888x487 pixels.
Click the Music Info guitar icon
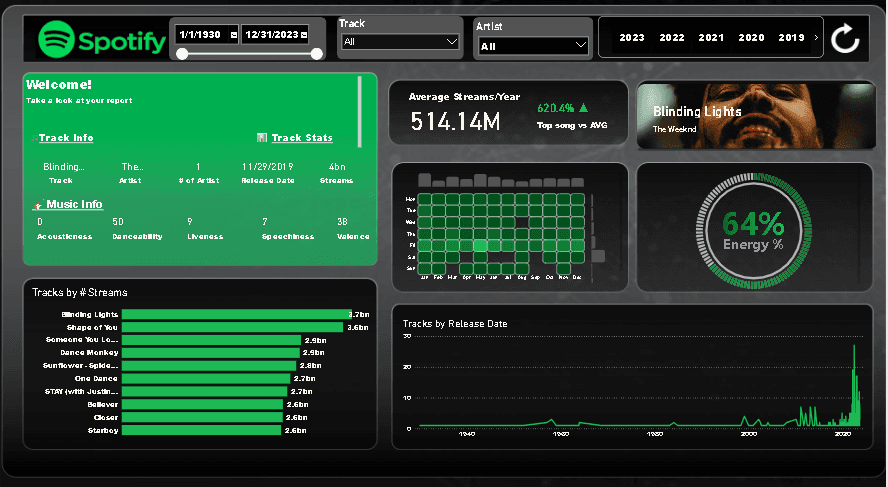coord(38,204)
